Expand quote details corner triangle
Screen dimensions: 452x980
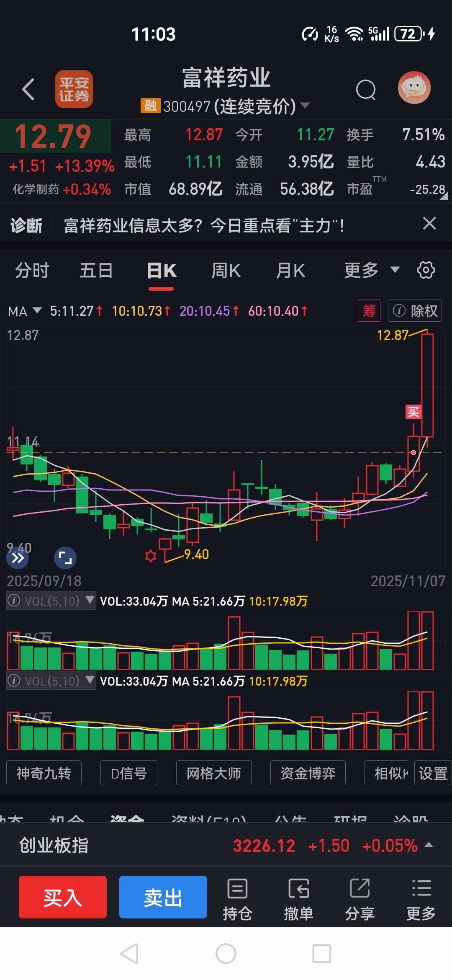tap(444, 196)
